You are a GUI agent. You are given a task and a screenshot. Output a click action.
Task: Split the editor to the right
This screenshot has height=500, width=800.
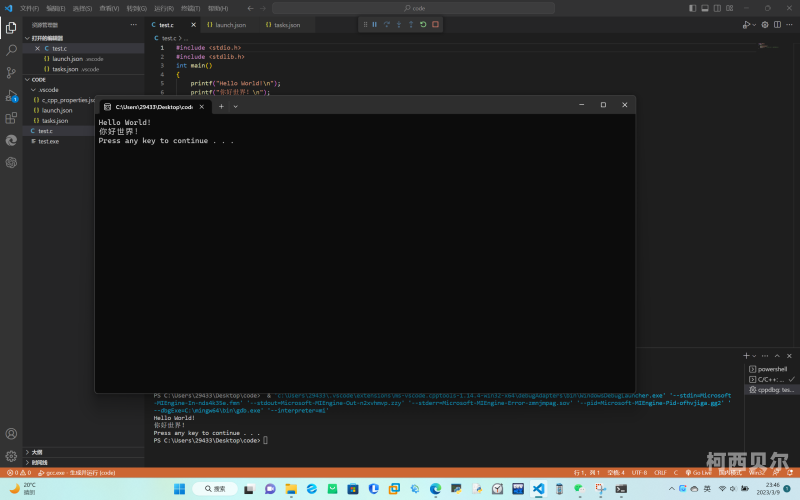[x=777, y=24]
